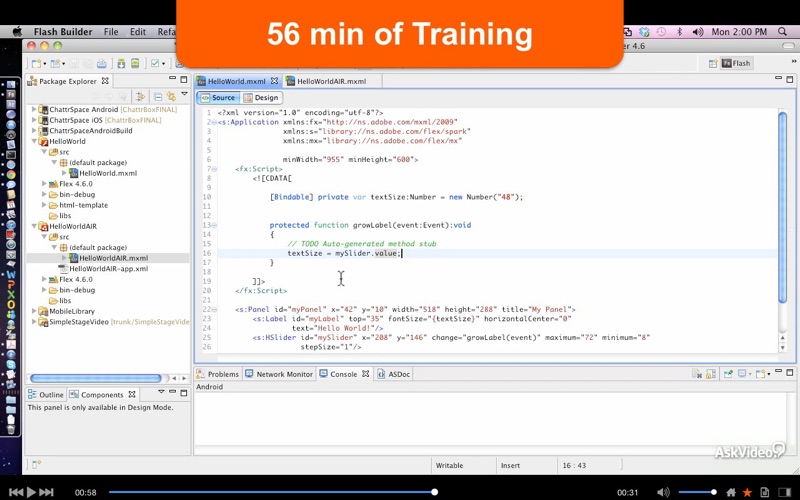800x500 pixels.
Task: Open the New wizard dropdown arrow
Action: click(x=44, y=64)
